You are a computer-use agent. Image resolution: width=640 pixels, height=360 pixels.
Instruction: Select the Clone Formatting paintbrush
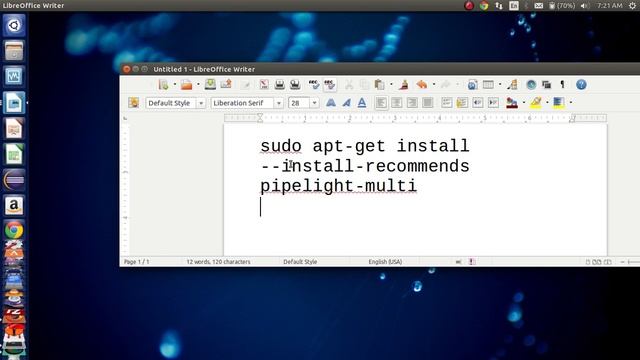404,84
